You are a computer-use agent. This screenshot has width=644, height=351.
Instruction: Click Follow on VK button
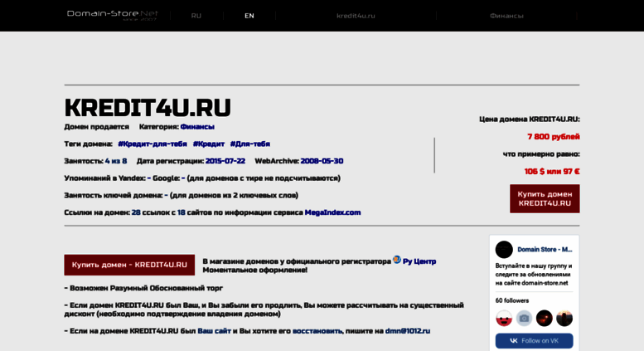click(x=534, y=341)
